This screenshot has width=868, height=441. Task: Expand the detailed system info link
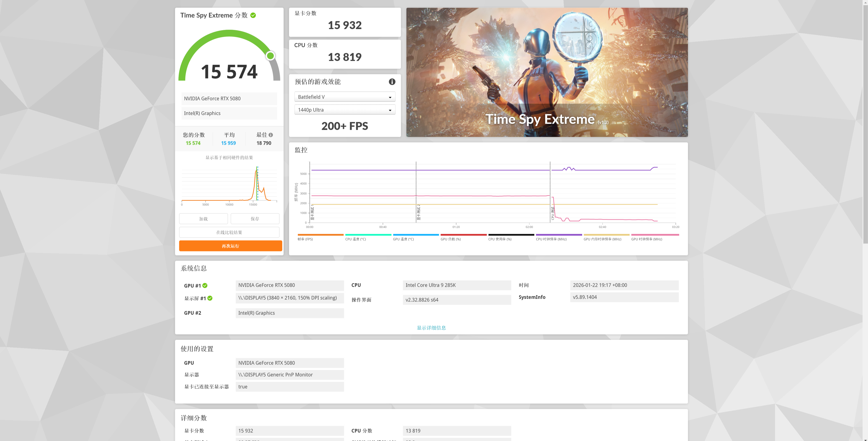pyautogui.click(x=431, y=327)
